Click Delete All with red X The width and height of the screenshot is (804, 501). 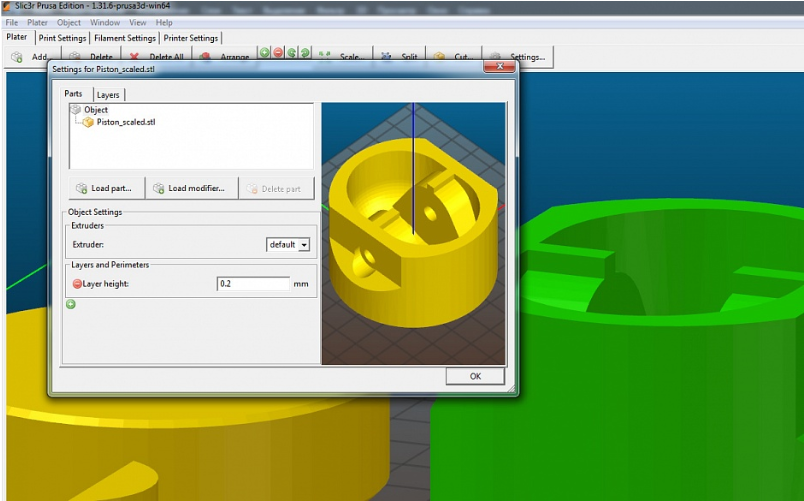pos(156,56)
